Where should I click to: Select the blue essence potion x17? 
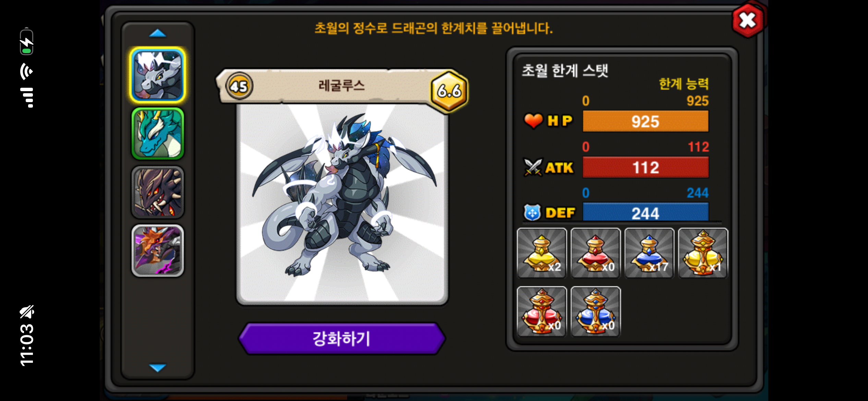pyautogui.click(x=649, y=253)
